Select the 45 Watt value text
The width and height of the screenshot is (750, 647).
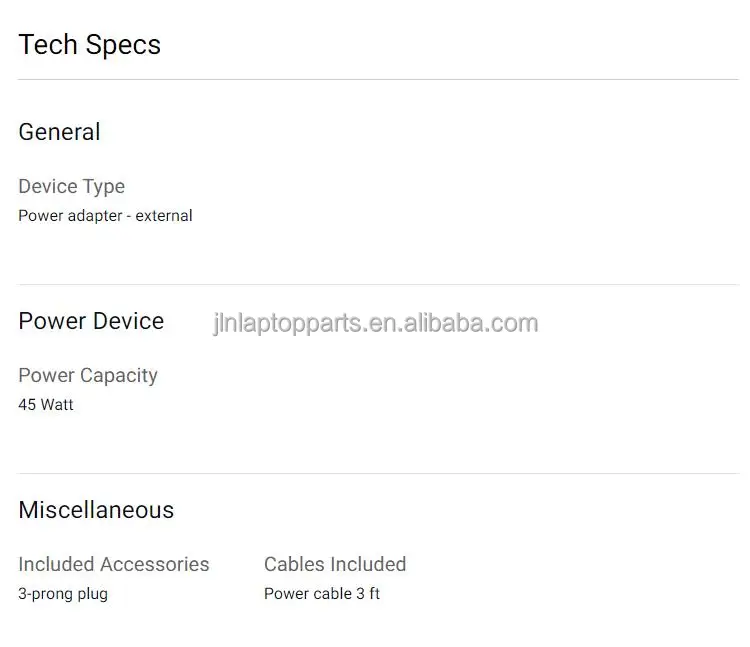(46, 404)
